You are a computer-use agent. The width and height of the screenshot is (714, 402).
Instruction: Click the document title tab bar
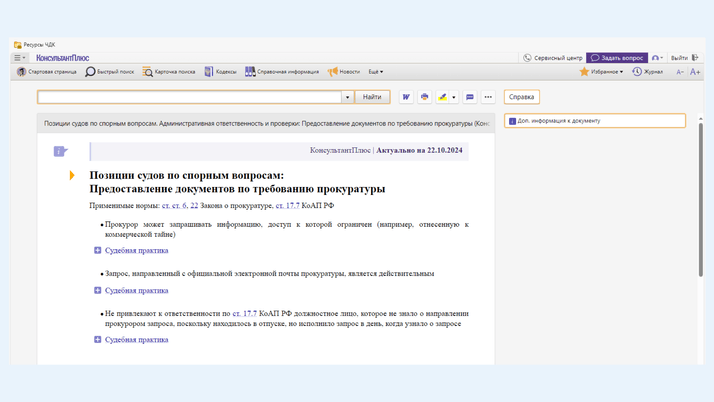coord(266,123)
